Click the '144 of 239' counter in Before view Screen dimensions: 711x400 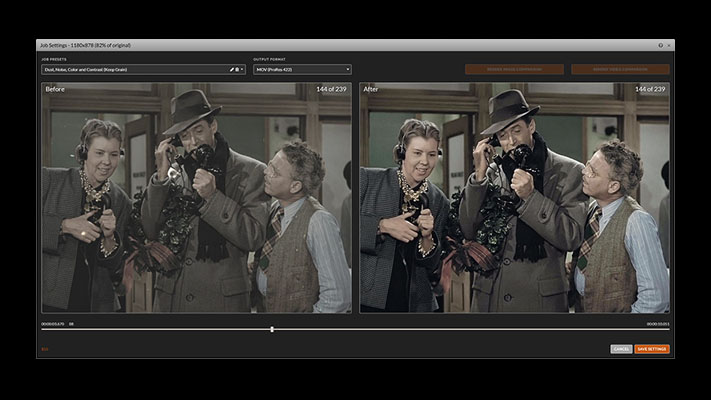coord(331,89)
